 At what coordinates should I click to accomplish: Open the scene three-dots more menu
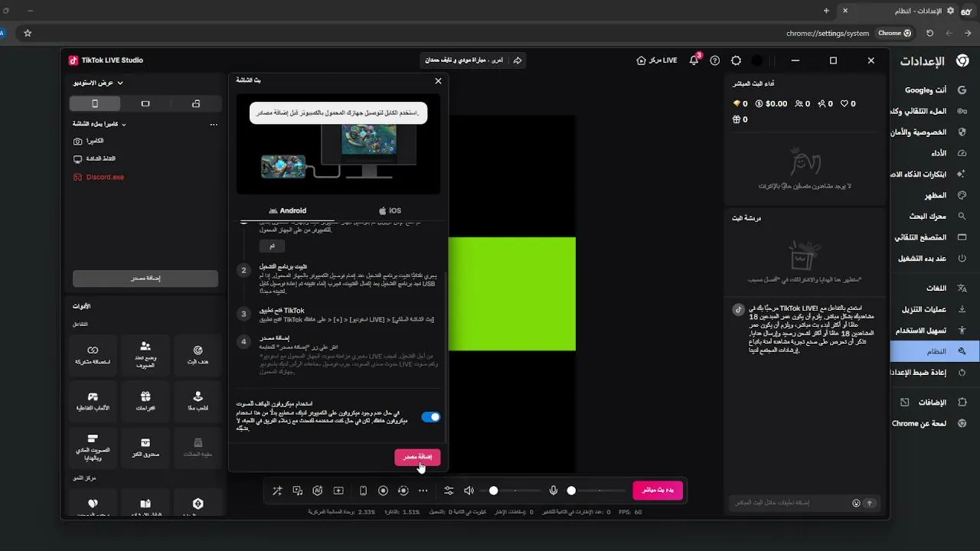tap(214, 124)
